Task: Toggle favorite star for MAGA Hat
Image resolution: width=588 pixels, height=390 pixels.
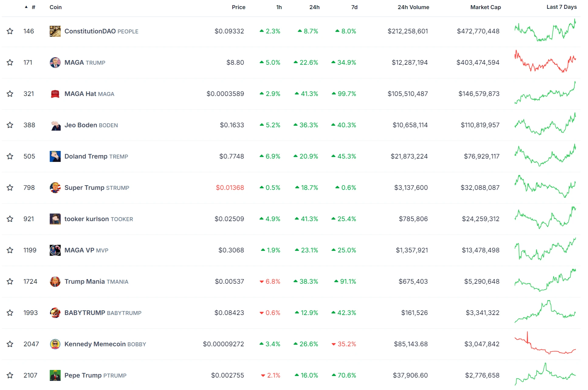Action: click(x=10, y=94)
